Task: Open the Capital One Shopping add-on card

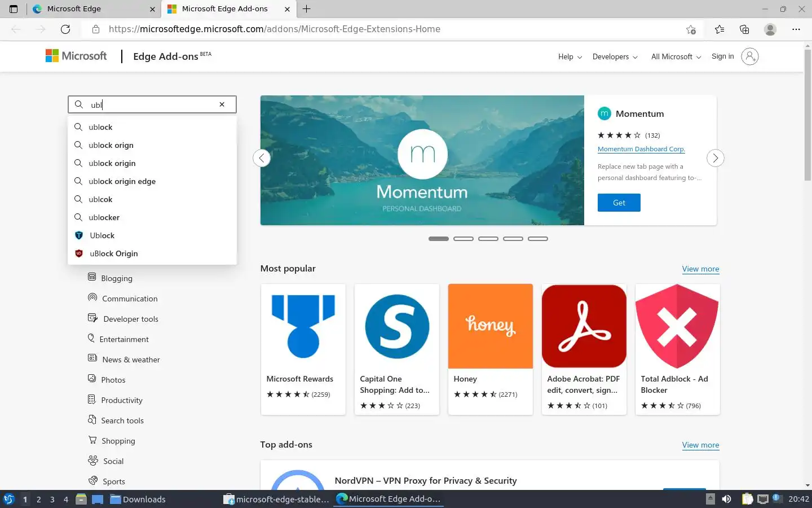Action: click(x=397, y=349)
